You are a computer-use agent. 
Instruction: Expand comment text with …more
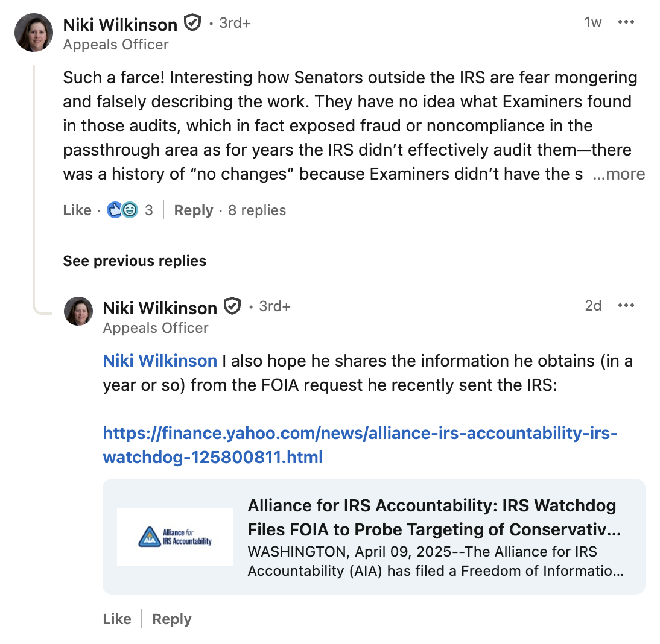point(619,175)
